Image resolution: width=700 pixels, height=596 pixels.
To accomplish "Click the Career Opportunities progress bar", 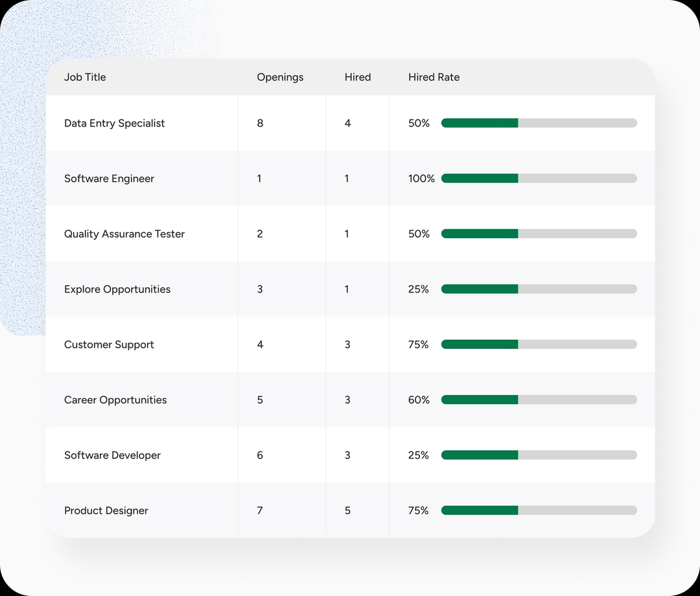I will pyautogui.click(x=539, y=400).
